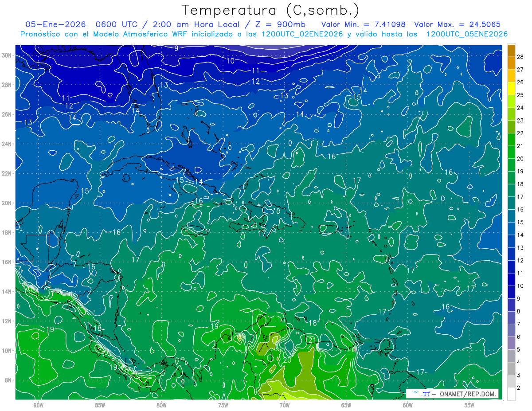532x411 pixels.
Task: Click the '30N' latitude label
Action: [7, 55]
